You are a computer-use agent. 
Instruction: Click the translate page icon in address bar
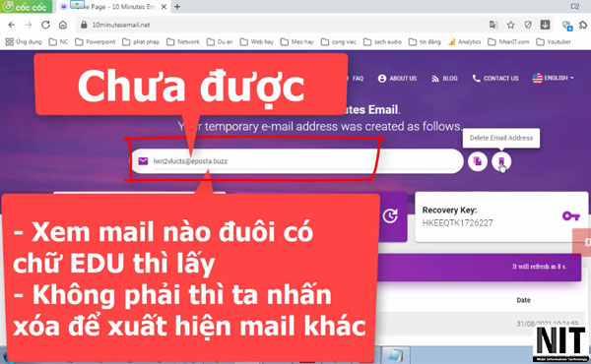[493, 25]
